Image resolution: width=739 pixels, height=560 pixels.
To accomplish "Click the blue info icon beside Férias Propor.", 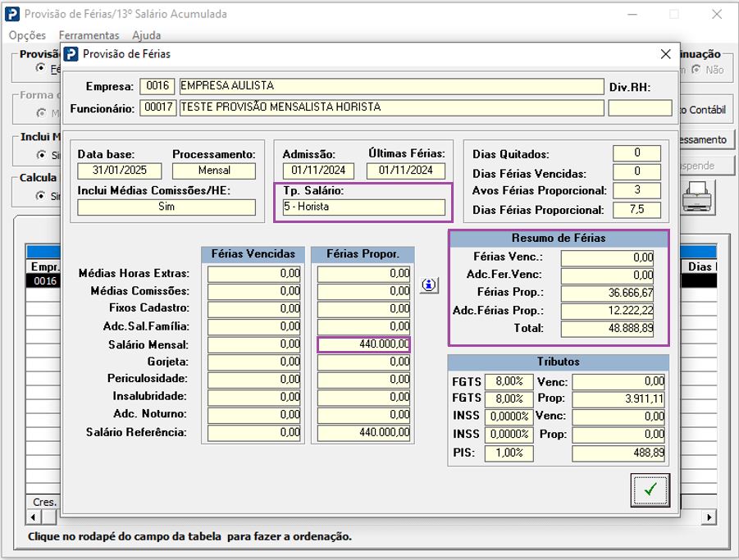I will pos(430,285).
